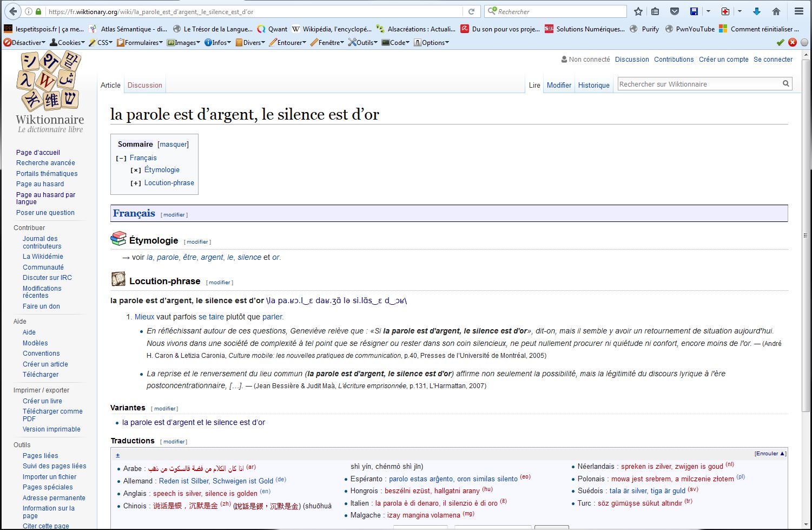Collapse translations box with Enrouler
The image size is (812, 530).
pyautogui.click(x=770, y=454)
